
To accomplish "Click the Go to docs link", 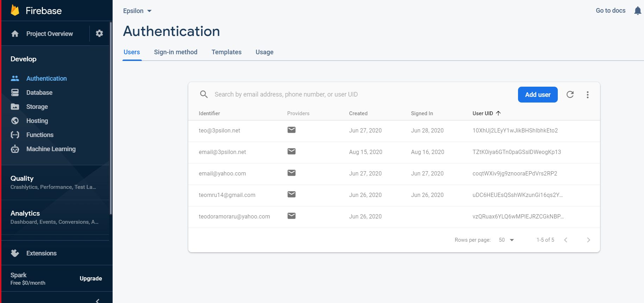I will (x=610, y=11).
